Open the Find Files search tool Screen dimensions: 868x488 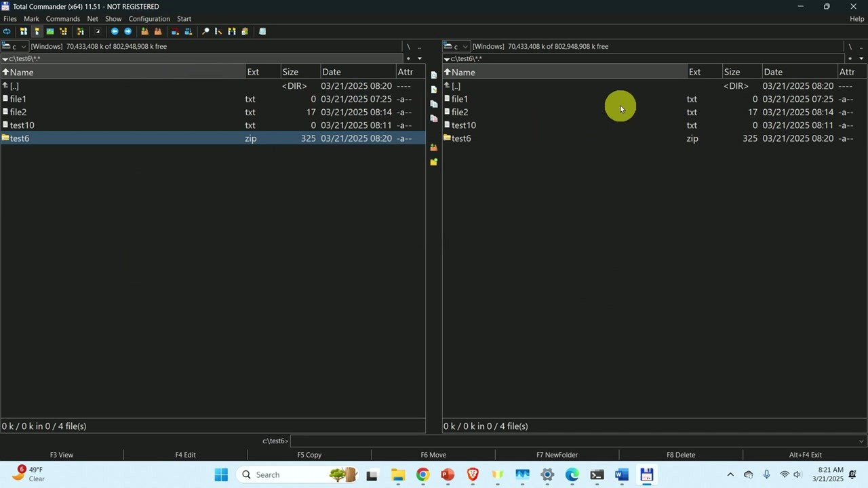pos(205,31)
